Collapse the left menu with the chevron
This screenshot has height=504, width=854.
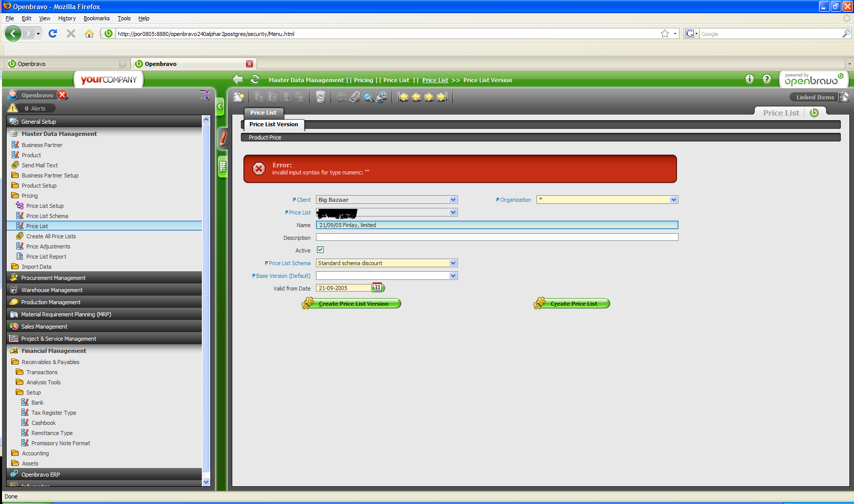pos(220,106)
